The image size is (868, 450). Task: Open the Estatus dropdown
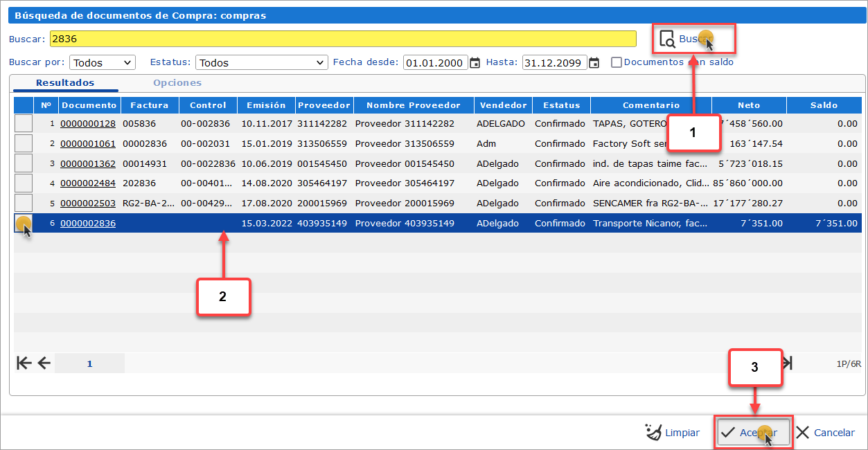pyautogui.click(x=261, y=63)
